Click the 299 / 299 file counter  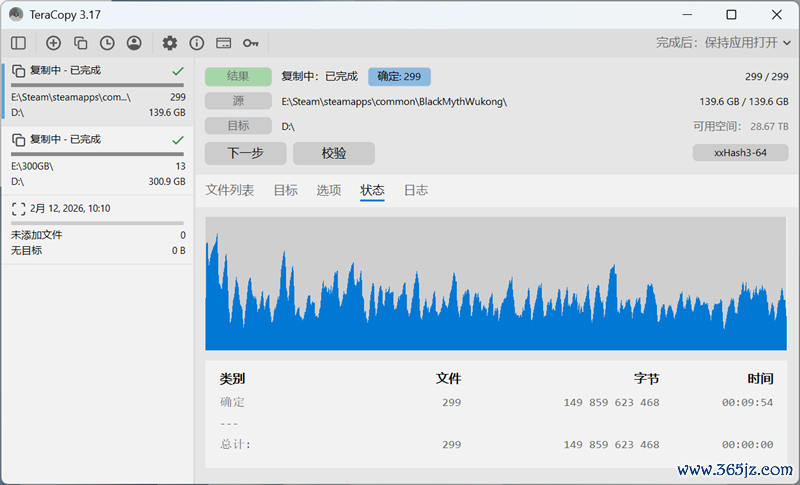766,76
